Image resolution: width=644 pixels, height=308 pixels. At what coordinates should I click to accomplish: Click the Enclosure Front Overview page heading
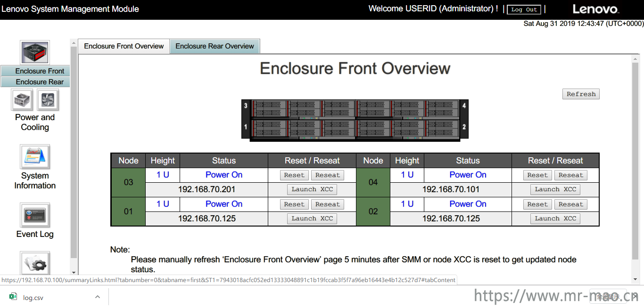[355, 69]
